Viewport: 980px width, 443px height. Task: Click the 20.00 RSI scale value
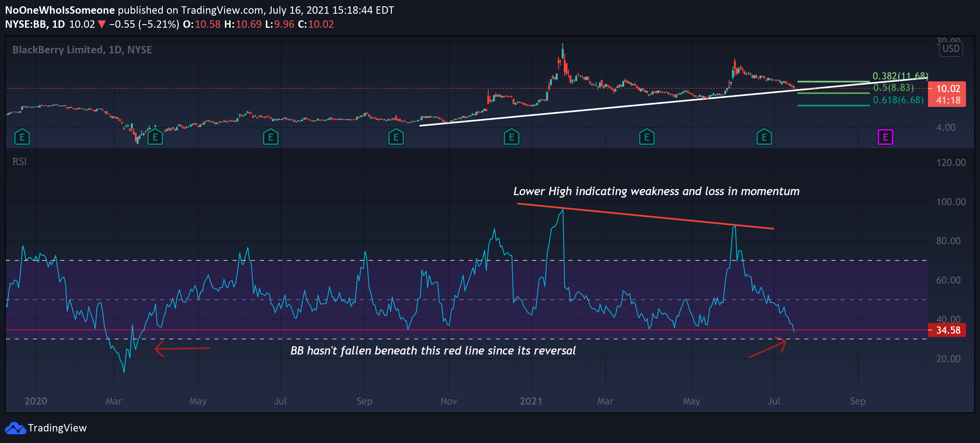(x=948, y=359)
